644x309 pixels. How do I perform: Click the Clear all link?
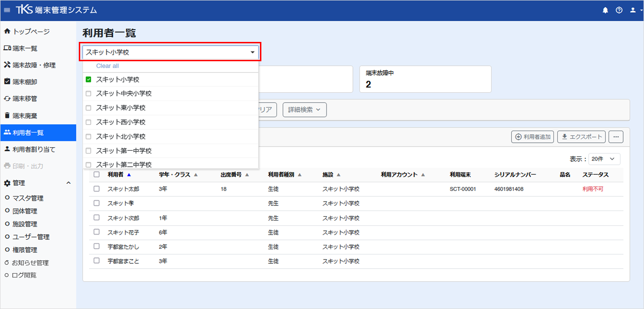pyautogui.click(x=108, y=66)
